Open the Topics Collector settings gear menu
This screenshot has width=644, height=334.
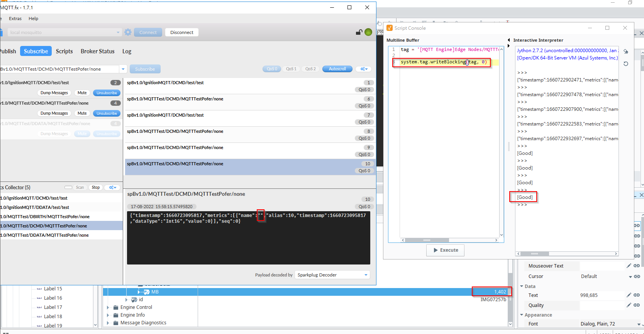pos(112,187)
